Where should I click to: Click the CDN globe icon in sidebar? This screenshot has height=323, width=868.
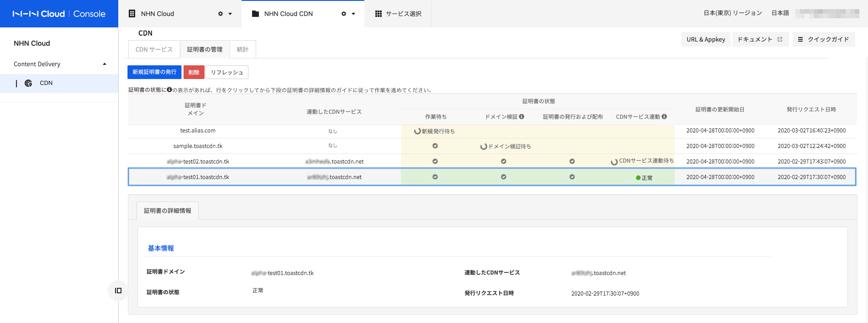(28, 83)
